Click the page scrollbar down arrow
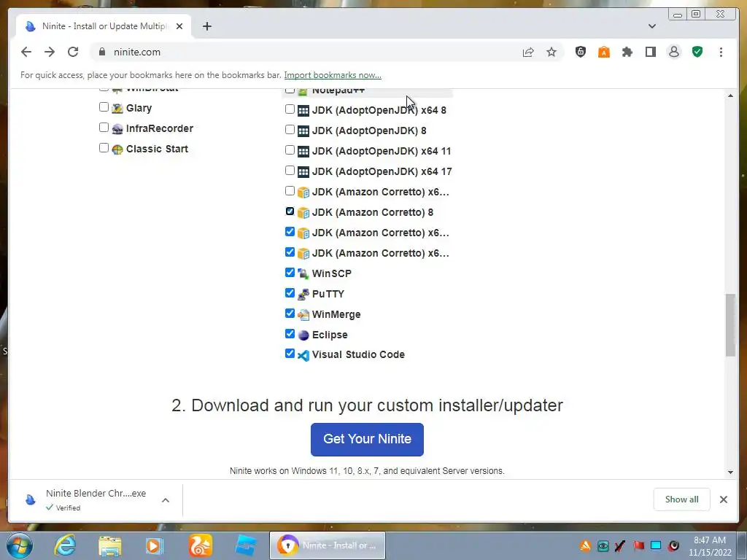 tap(730, 472)
